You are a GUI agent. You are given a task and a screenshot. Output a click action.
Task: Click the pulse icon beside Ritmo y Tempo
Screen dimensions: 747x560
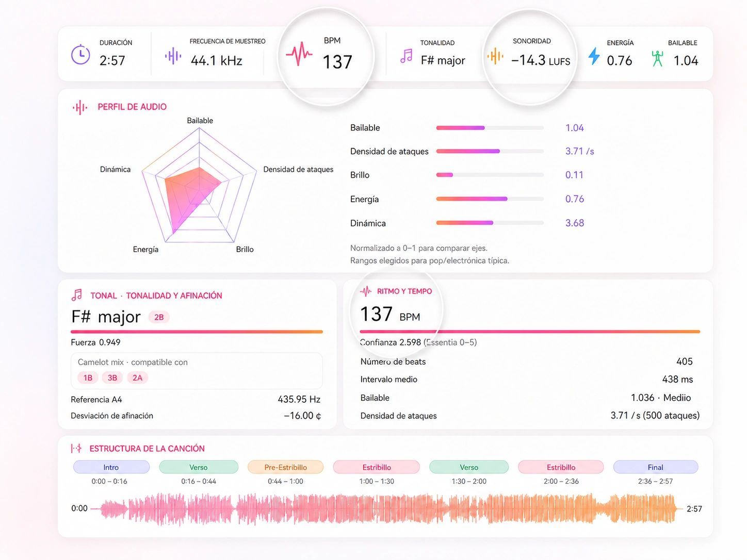366,291
